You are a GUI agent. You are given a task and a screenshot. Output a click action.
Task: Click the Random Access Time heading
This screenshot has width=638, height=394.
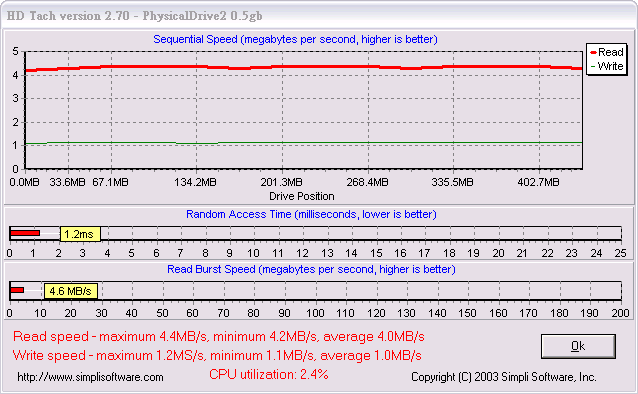[x=311, y=214]
